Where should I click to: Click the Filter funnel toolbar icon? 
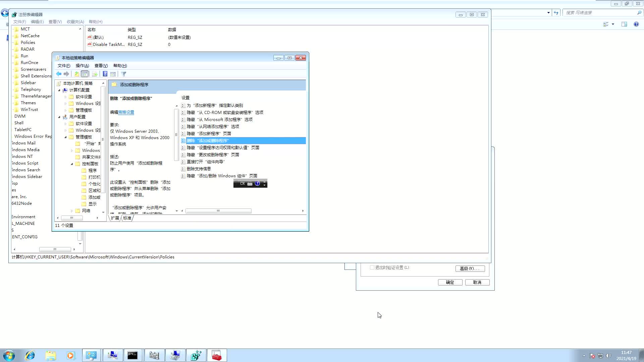(x=124, y=74)
